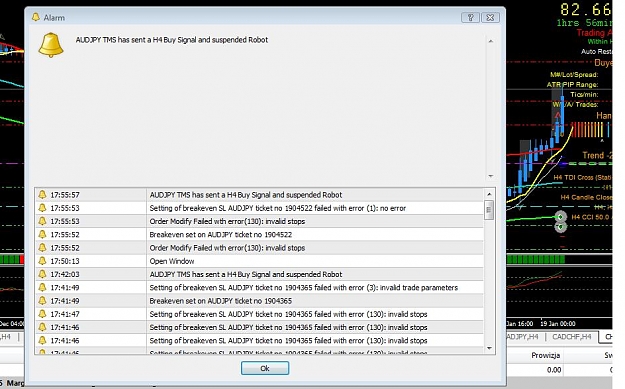Close the Alarm dialog window
Screen dimensions: 625x389
(x=490, y=18)
